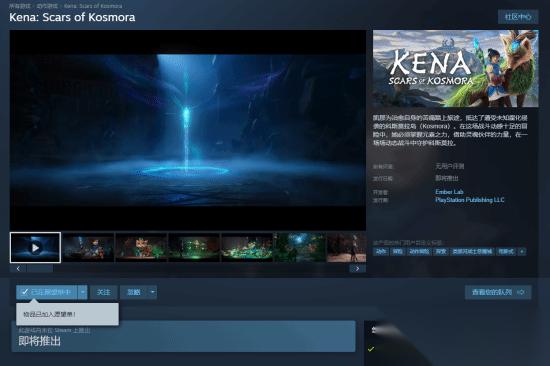550x366 pixels.
Task: Click the thumbnail strip scrollbar handle
Action: [x=40, y=268]
